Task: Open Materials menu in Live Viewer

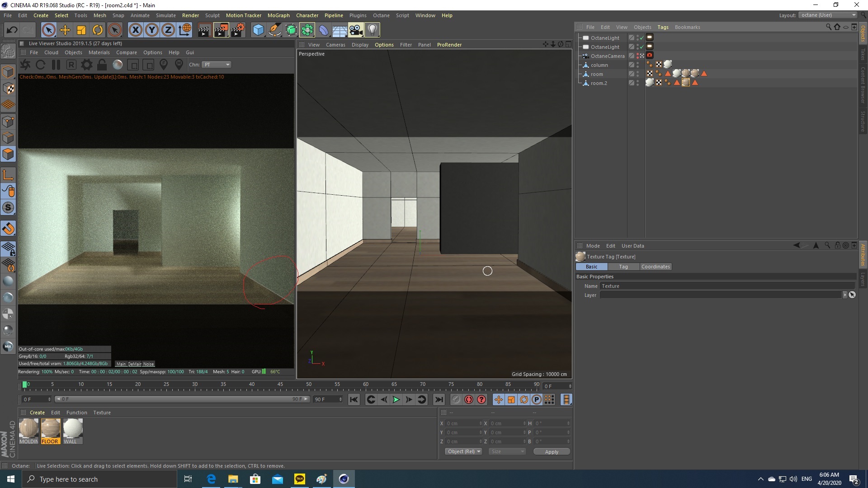Action: 99,52
